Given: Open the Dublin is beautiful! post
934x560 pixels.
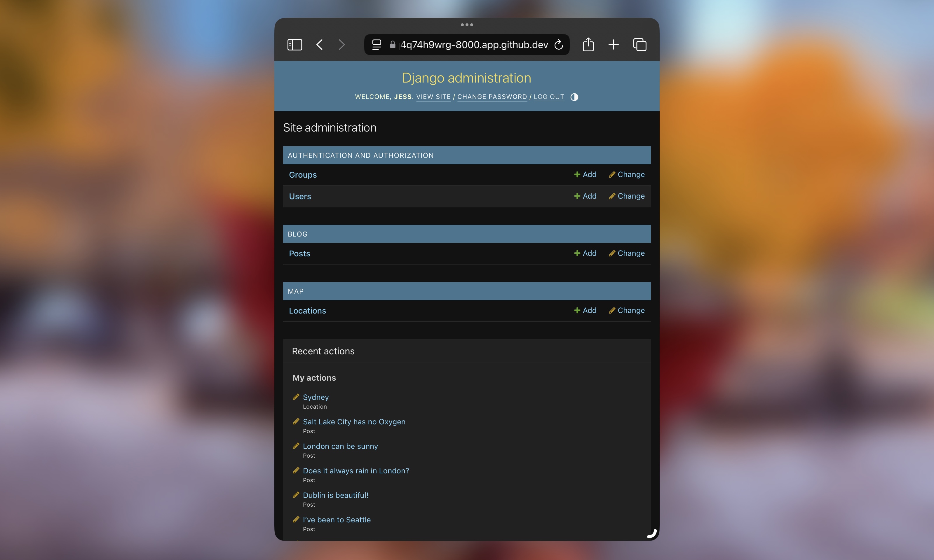Looking at the screenshot, I should (x=335, y=495).
